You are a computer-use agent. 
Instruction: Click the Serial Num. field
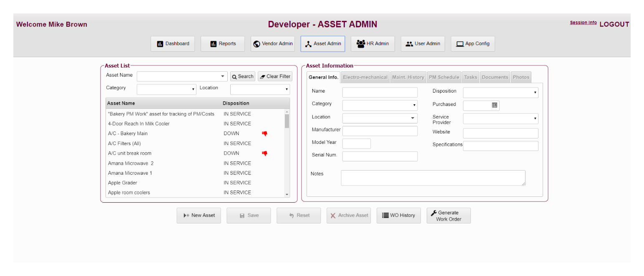pos(380,156)
